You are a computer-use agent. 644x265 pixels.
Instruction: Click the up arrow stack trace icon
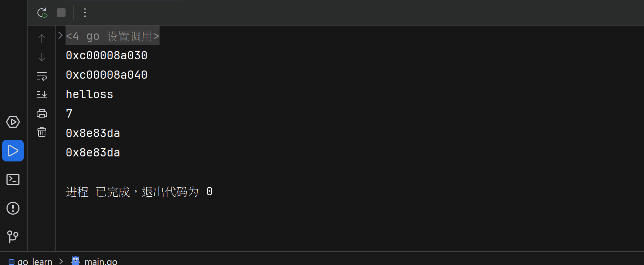coord(42,38)
